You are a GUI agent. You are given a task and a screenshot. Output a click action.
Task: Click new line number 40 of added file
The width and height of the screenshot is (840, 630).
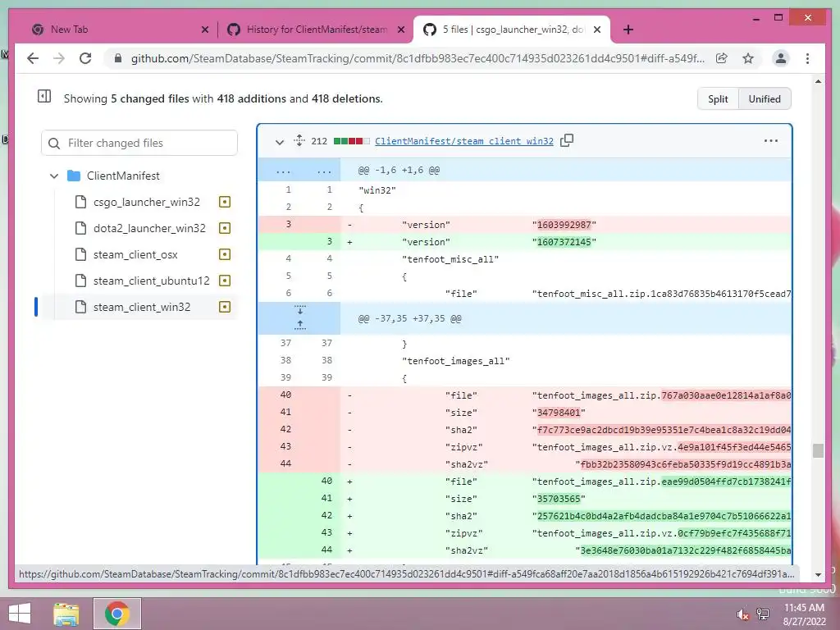(x=326, y=481)
